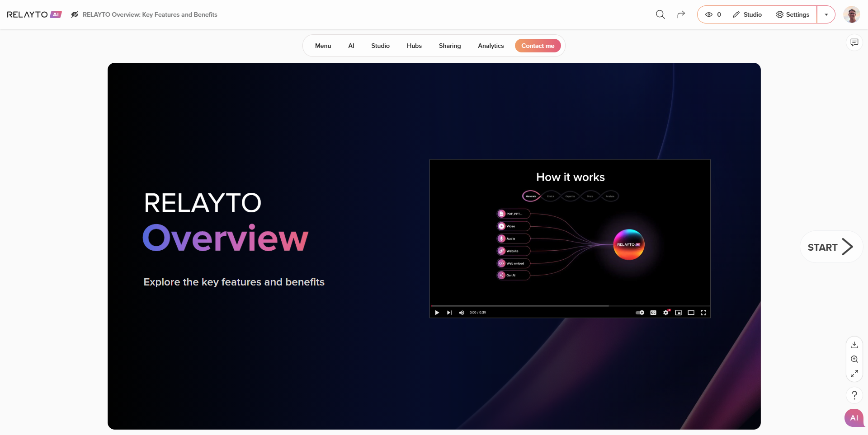Select the AI tab
Image resolution: width=868 pixels, height=435 pixels.
pos(351,46)
